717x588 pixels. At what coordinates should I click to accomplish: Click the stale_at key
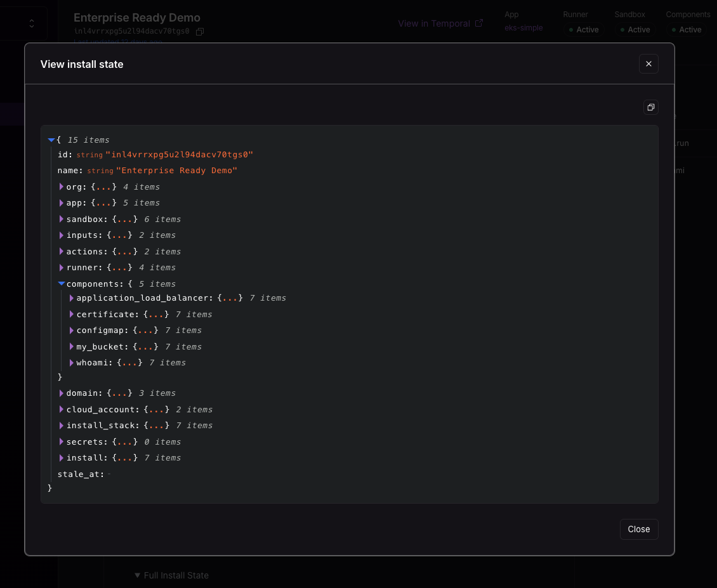81,474
